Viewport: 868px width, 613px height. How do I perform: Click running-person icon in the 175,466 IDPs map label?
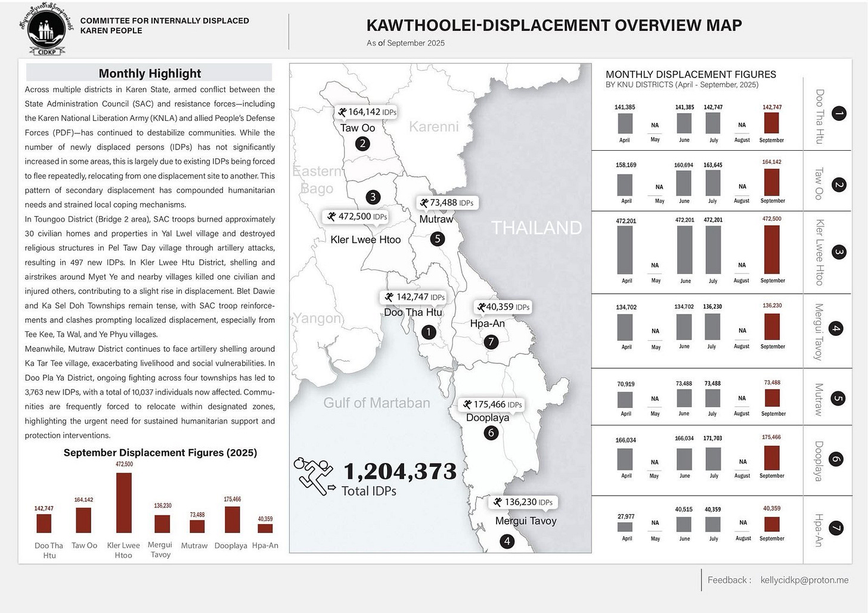(467, 405)
